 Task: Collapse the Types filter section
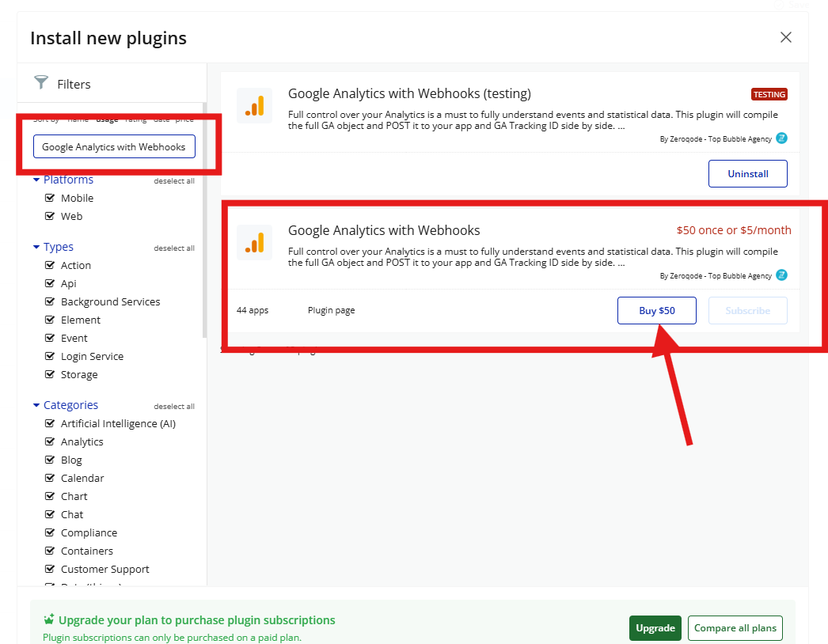click(x=36, y=247)
